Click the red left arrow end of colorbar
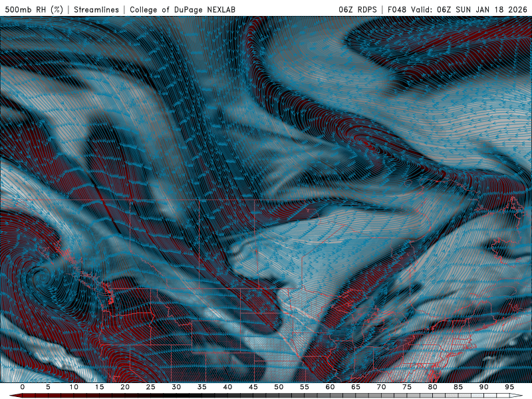The width and height of the screenshot is (532, 399). coord(16,396)
